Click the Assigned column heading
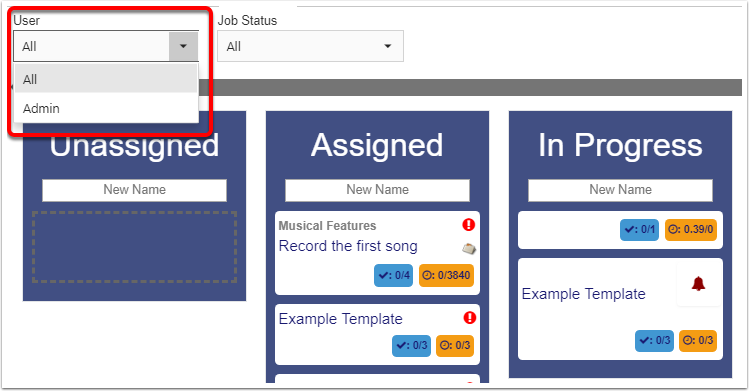The image size is (749, 391). click(377, 145)
